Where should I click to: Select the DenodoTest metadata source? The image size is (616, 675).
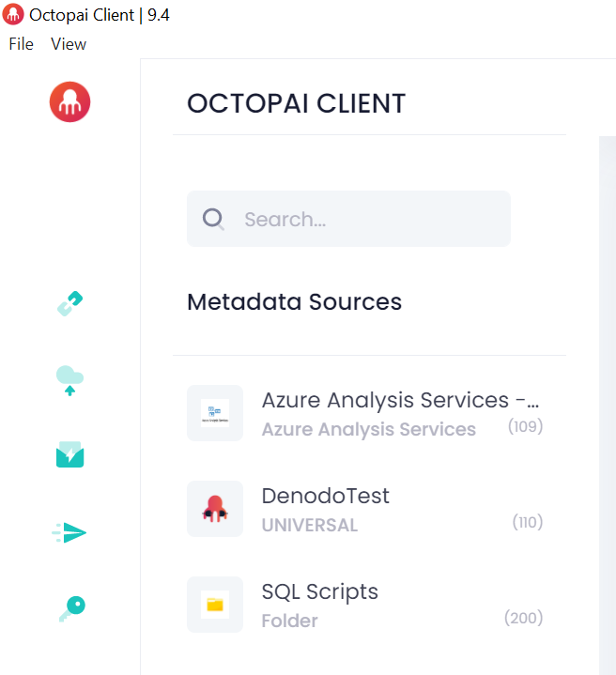tap(325, 496)
